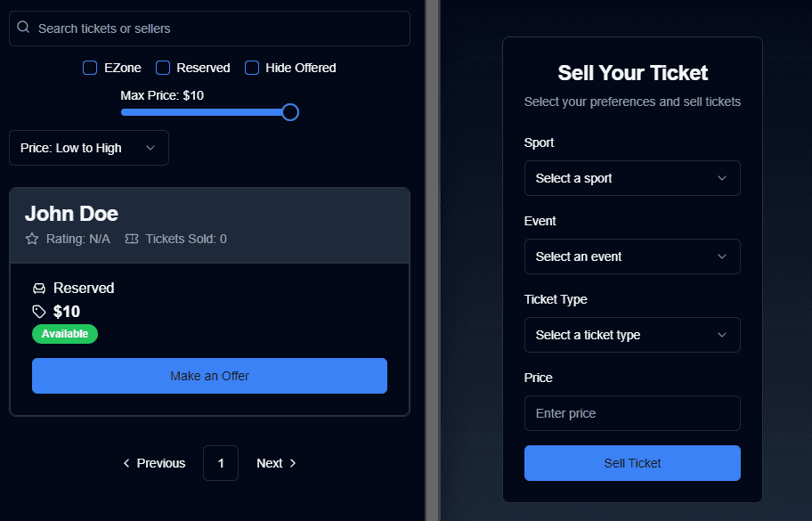Click the magnifying glass search icon
812x521 pixels.
23,27
